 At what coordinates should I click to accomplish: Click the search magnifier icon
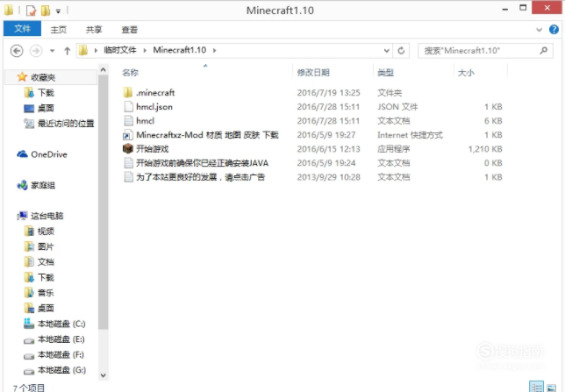pyautogui.click(x=544, y=51)
